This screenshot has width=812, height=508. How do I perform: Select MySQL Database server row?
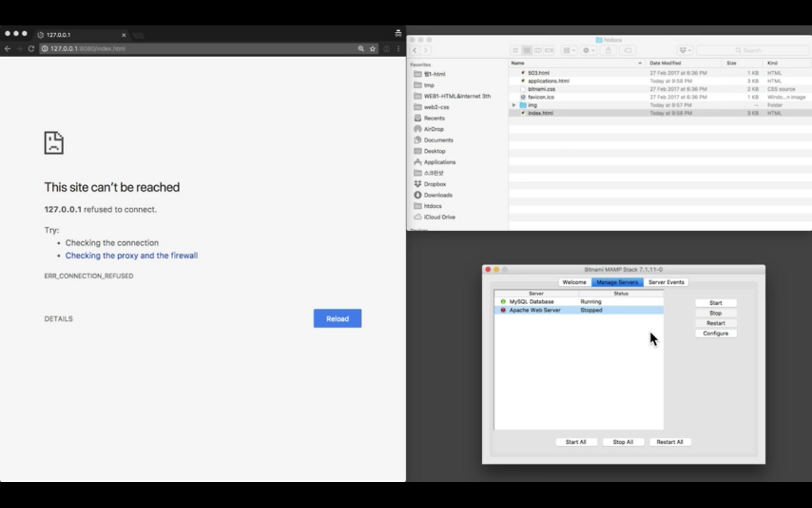pyautogui.click(x=579, y=302)
